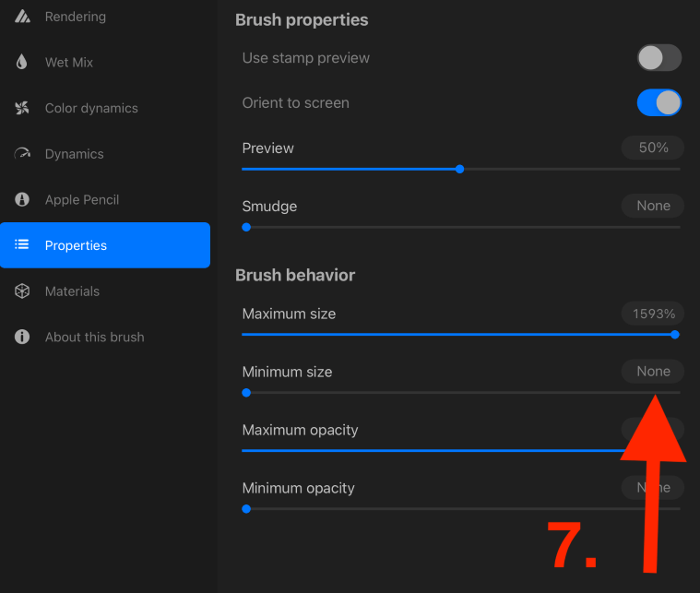
Task: Click the Wet Mix droplet icon
Action: click(x=21, y=62)
